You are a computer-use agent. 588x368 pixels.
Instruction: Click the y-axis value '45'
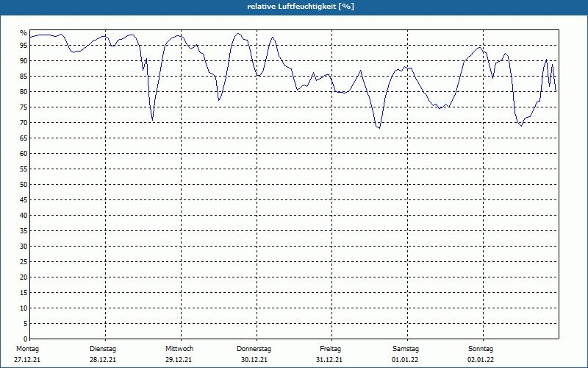(24, 199)
